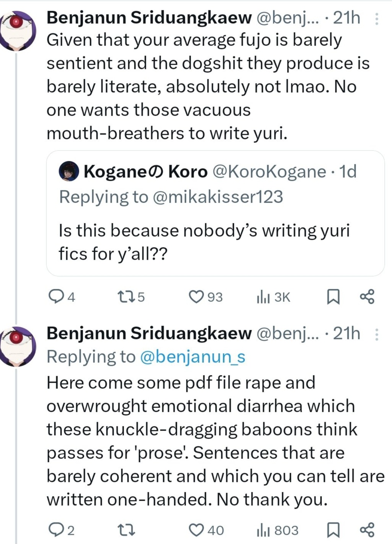Share the second tweet
This screenshot has height=544, width=392.
367,530
